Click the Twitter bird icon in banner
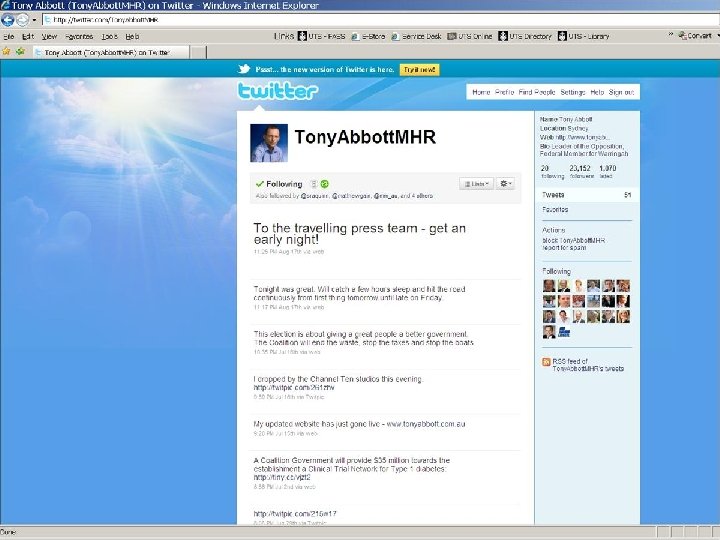720x540 pixels. tap(244, 69)
